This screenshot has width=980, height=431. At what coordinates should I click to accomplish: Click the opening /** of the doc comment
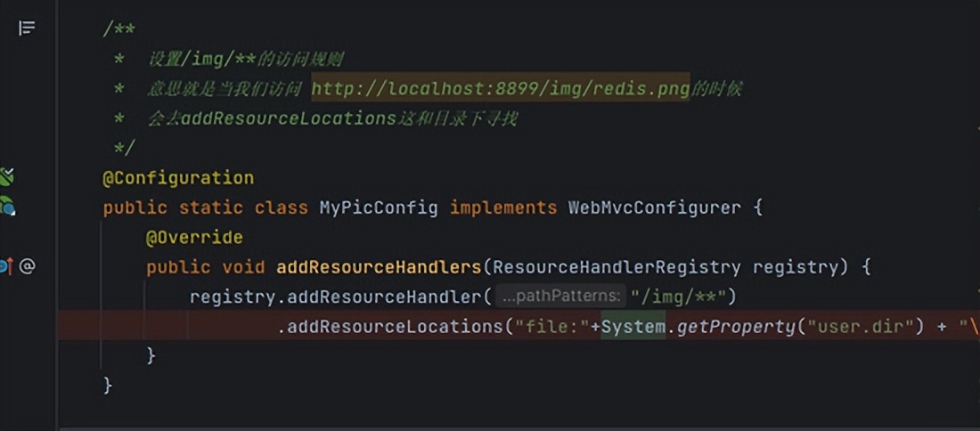pos(118,28)
